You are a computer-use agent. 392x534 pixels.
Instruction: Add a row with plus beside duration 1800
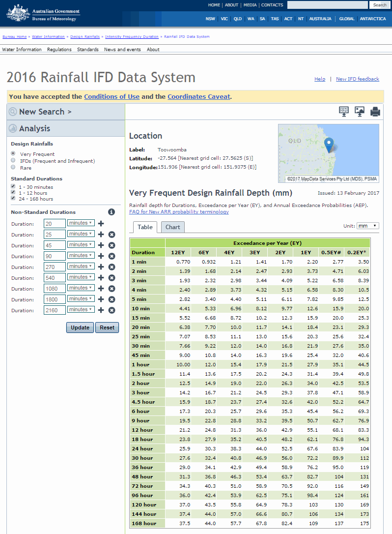click(x=101, y=299)
